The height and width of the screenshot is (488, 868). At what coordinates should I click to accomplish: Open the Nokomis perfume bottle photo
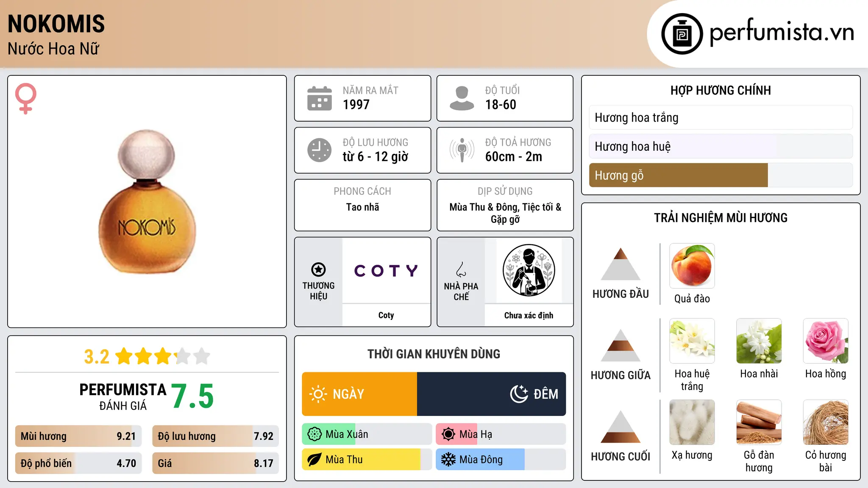click(x=147, y=202)
